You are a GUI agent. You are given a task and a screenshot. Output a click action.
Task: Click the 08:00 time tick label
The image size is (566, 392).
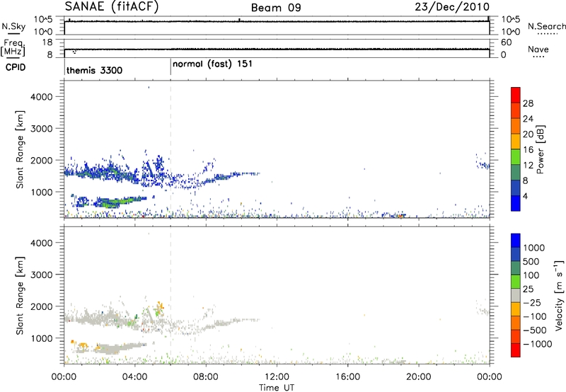coord(206,377)
